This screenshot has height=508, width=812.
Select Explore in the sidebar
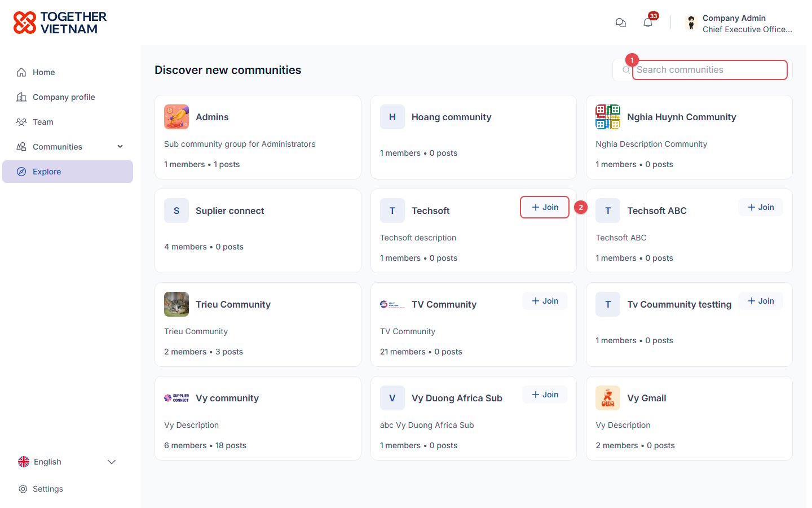click(x=68, y=172)
